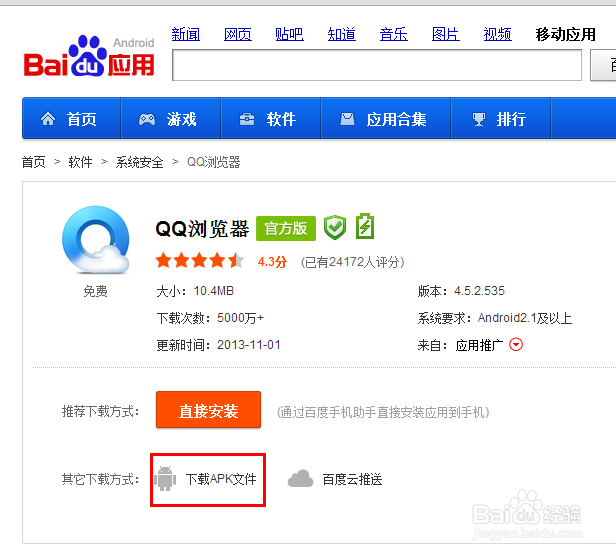Open the 音乐 link at top
616x556 pixels.
(x=394, y=34)
